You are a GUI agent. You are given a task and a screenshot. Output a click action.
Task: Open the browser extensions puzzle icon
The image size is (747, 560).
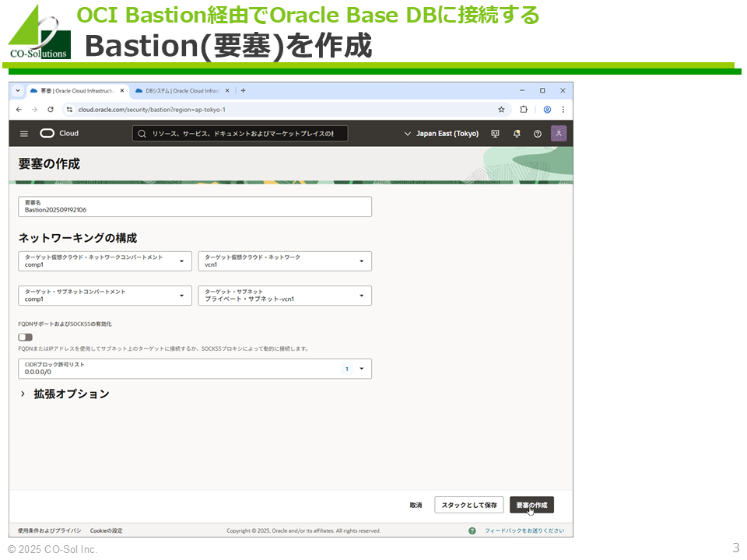coord(524,110)
